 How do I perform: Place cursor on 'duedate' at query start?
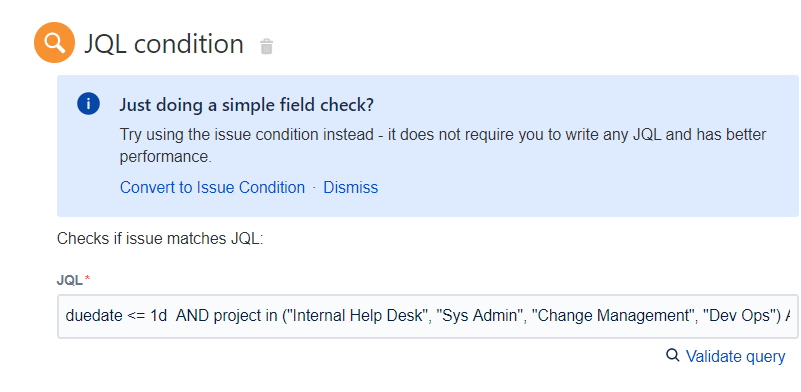[x=95, y=316]
